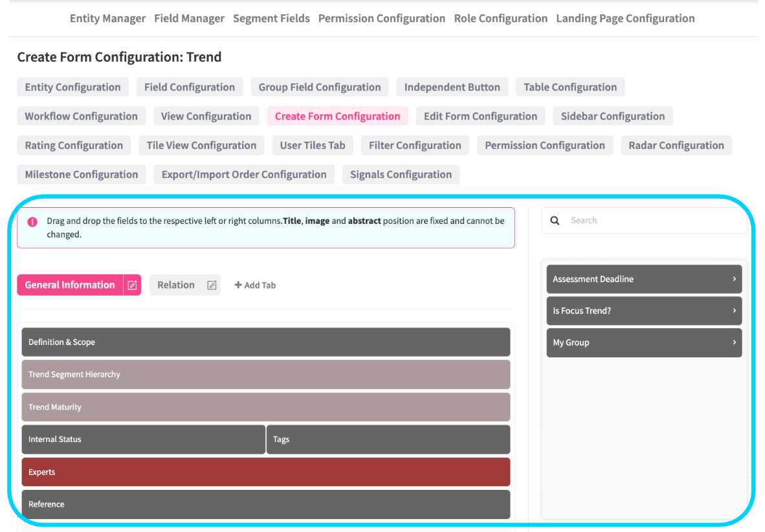Select the Trend Maturity field block
The width and height of the screenshot is (765, 532).
coord(265,407)
